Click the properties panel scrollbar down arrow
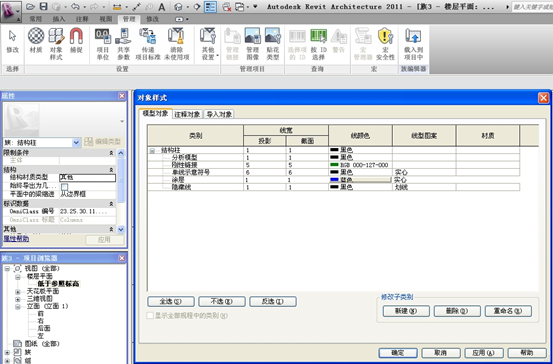This screenshot has width=553, height=364. click(x=121, y=229)
